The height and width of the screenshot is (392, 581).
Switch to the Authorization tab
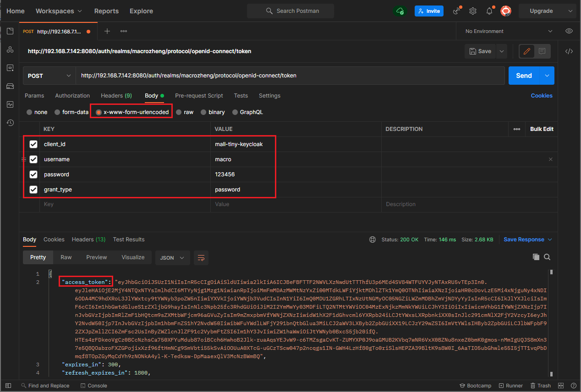[72, 96]
